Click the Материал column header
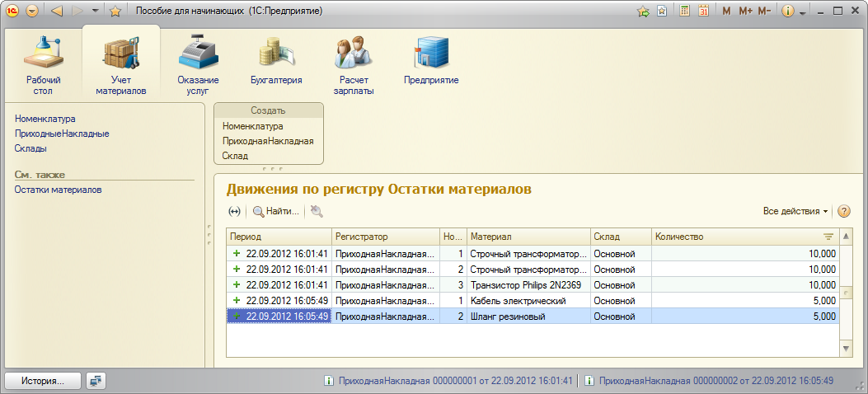 pos(528,237)
